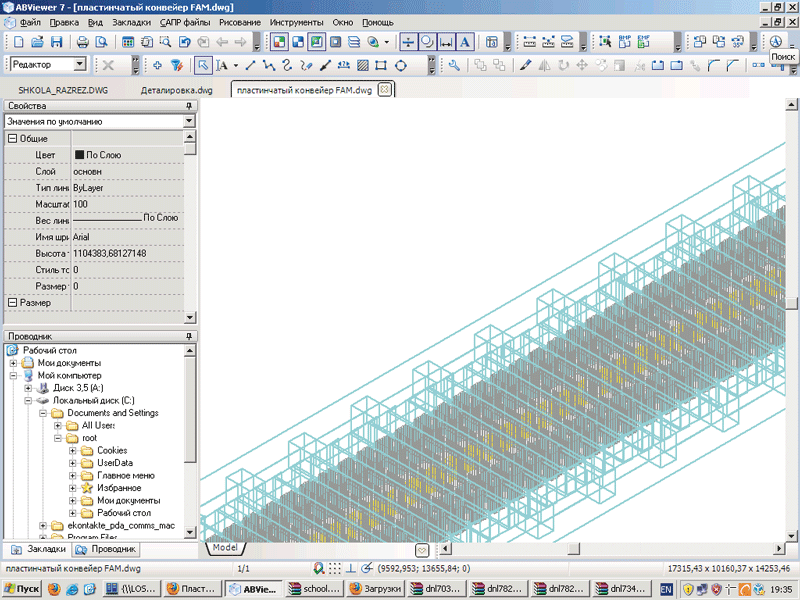Image resolution: width=800 pixels, height=600 pixels.
Task: Click the Open file icon
Action: [36, 42]
